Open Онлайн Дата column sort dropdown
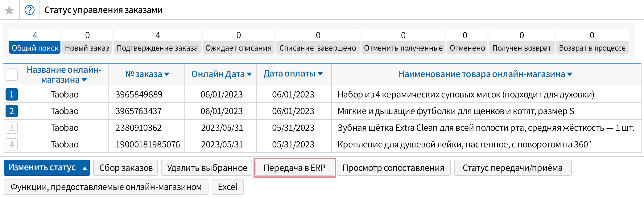This screenshot has width=644, height=198. click(249, 74)
